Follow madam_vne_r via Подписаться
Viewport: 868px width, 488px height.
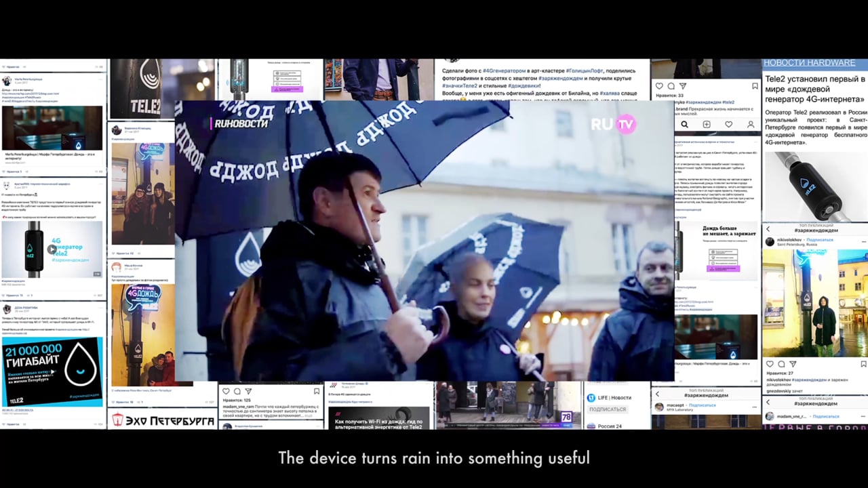tap(826, 416)
